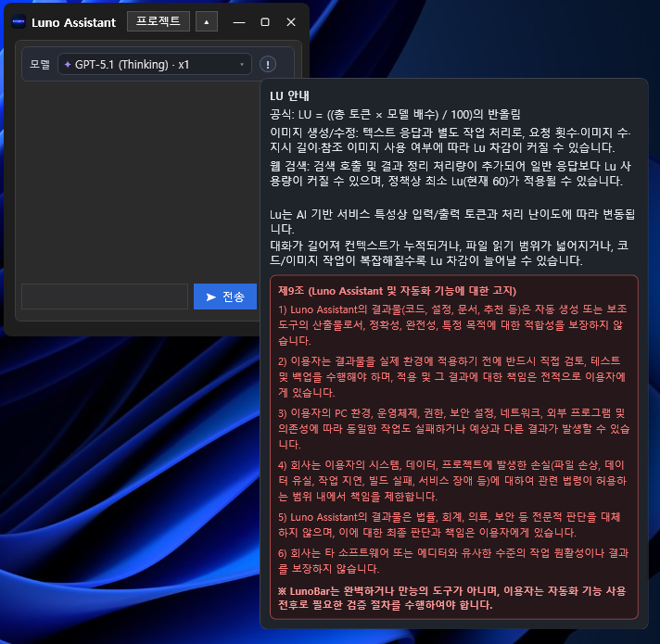Click the 공식: LU formula line
This screenshot has width=660, height=644.
point(395,114)
